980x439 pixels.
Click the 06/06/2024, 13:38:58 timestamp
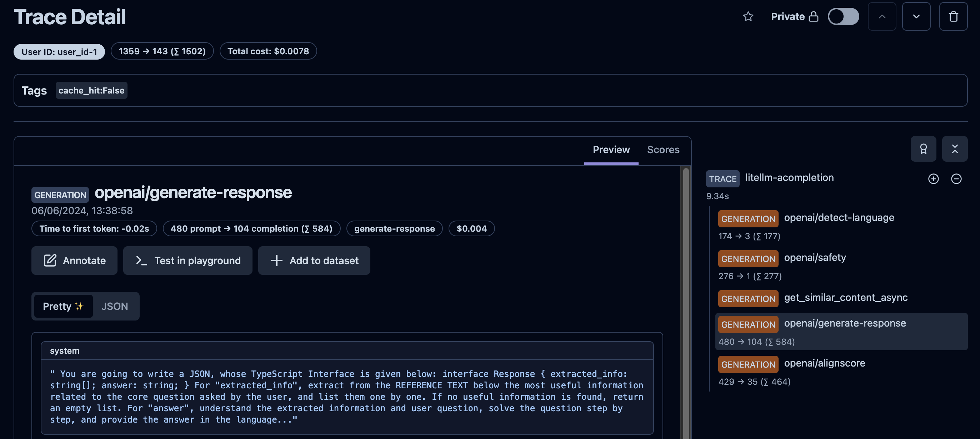(82, 211)
